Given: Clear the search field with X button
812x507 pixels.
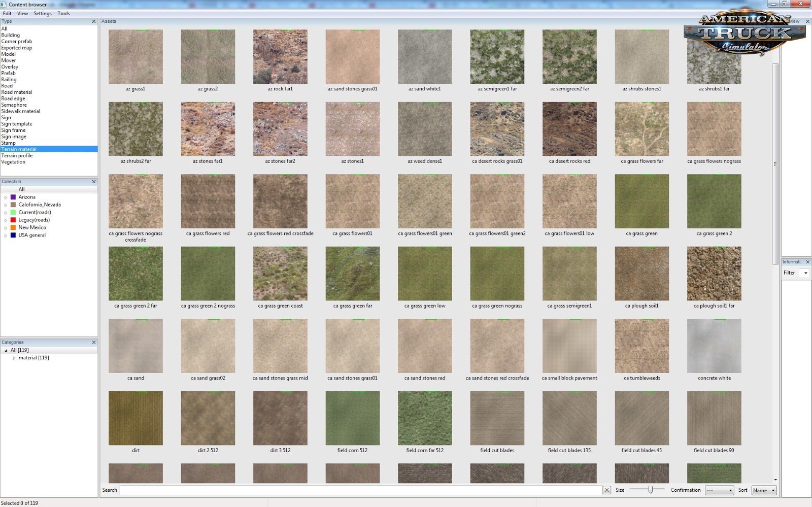Looking at the screenshot, I should 606,490.
